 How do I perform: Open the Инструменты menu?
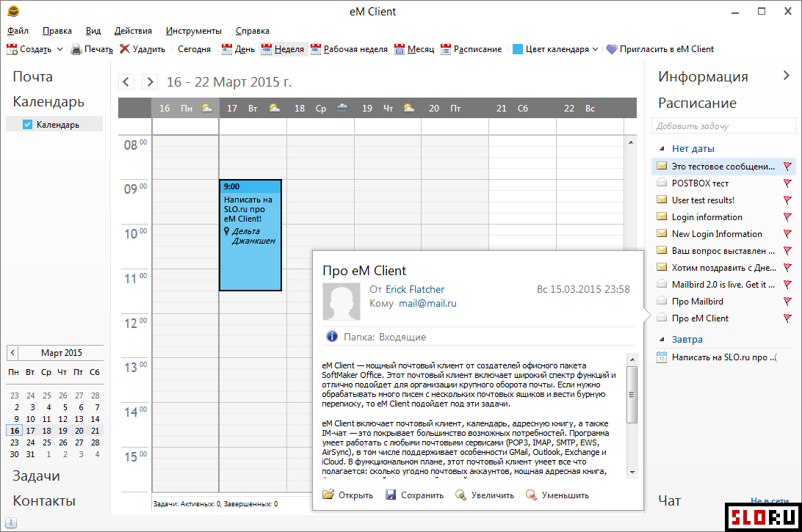[x=194, y=31]
